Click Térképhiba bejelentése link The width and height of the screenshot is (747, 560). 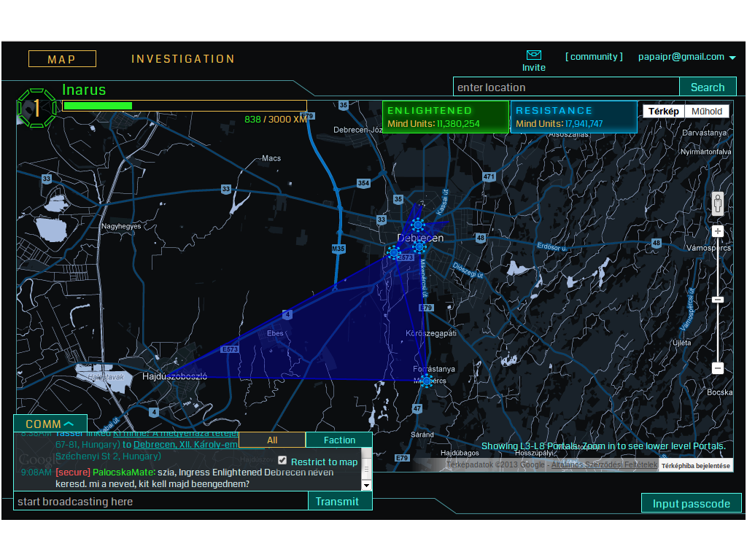[695, 466]
